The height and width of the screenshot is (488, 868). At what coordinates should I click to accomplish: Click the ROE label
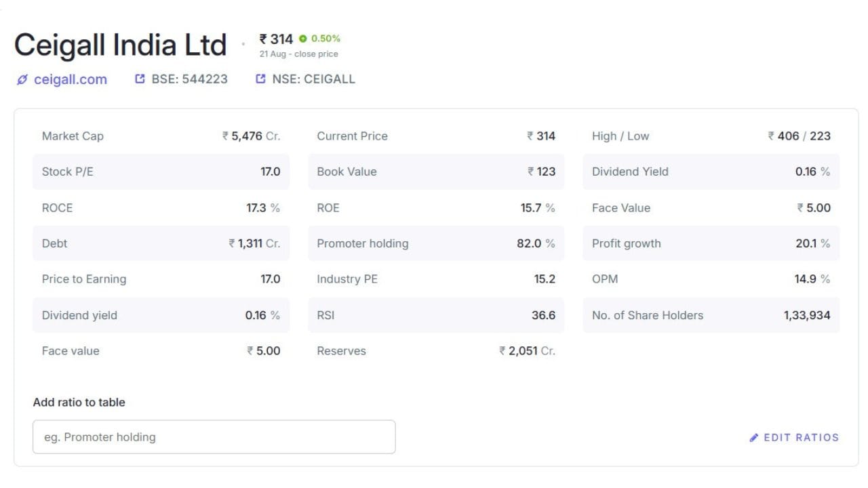tap(328, 208)
